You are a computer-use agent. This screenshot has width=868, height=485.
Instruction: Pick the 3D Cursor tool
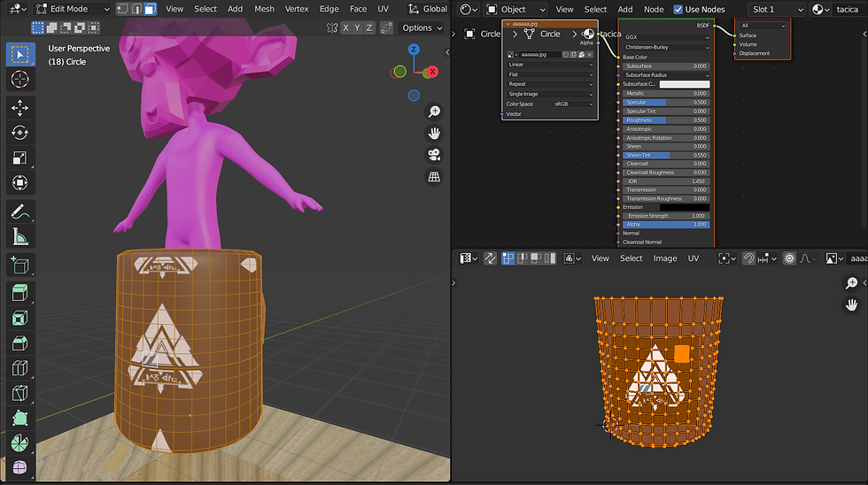[19, 80]
